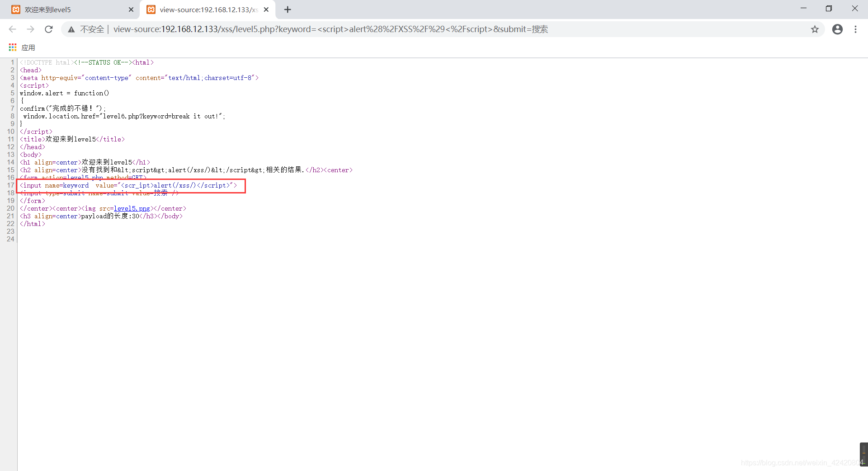Open the 应用 apps shortcut
This screenshot has height=471, width=868.
click(22, 47)
